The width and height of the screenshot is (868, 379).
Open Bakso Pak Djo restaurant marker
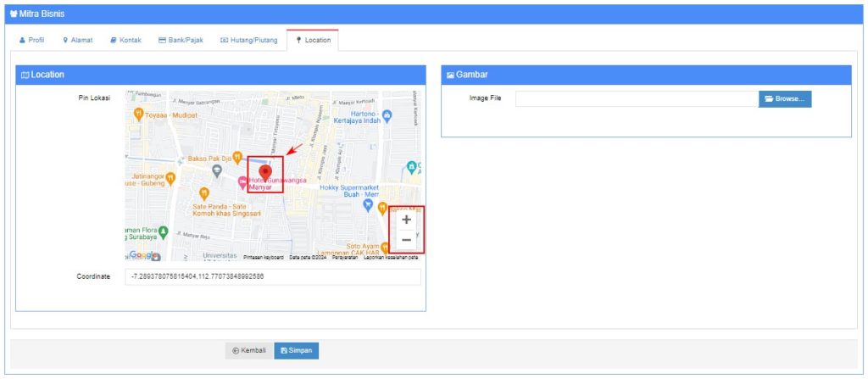[x=237, y=158]
